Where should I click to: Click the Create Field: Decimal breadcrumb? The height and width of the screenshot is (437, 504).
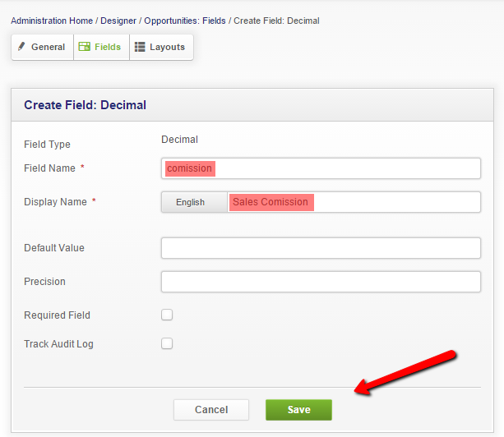(x=276, y=21)
